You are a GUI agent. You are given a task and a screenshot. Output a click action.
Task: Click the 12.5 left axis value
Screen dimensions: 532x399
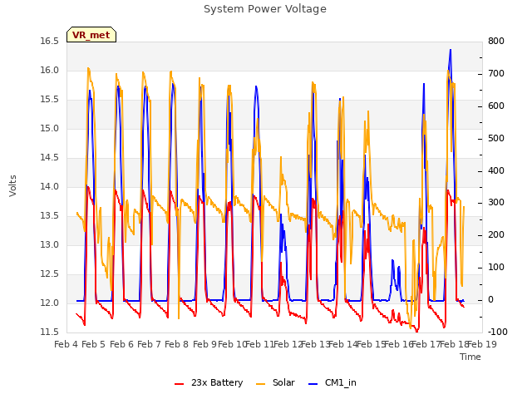pos(50,273)
